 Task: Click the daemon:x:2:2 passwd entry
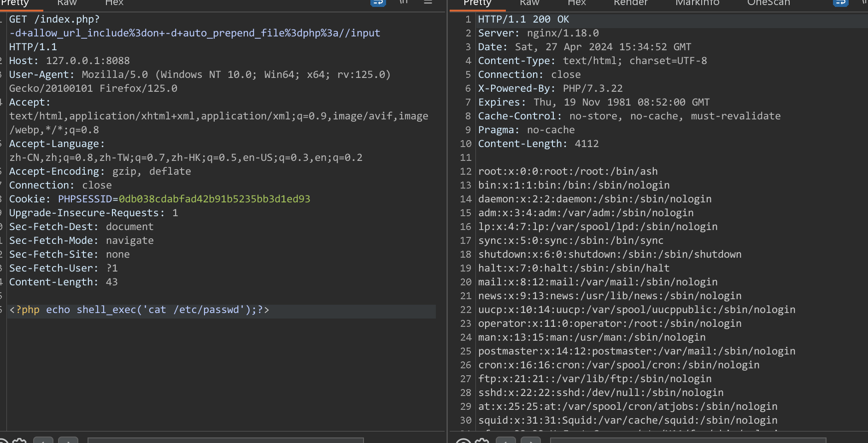[x=595, y=199]
